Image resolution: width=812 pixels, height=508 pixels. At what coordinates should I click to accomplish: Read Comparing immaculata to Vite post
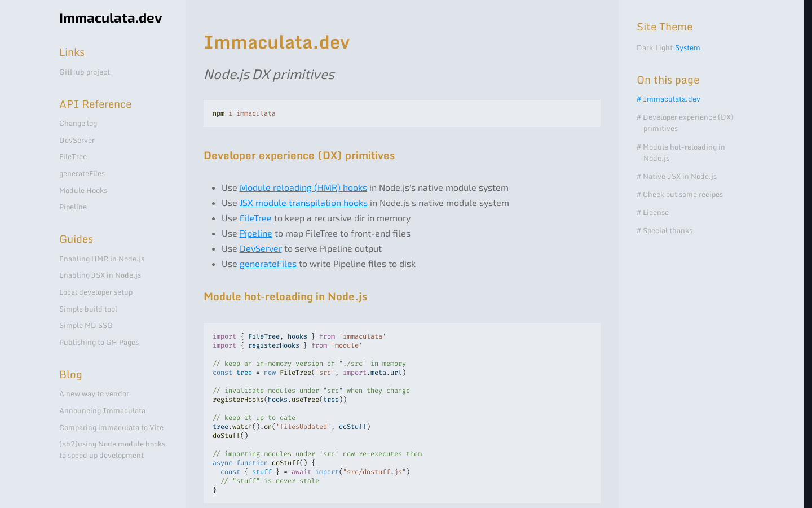(111, 428)
